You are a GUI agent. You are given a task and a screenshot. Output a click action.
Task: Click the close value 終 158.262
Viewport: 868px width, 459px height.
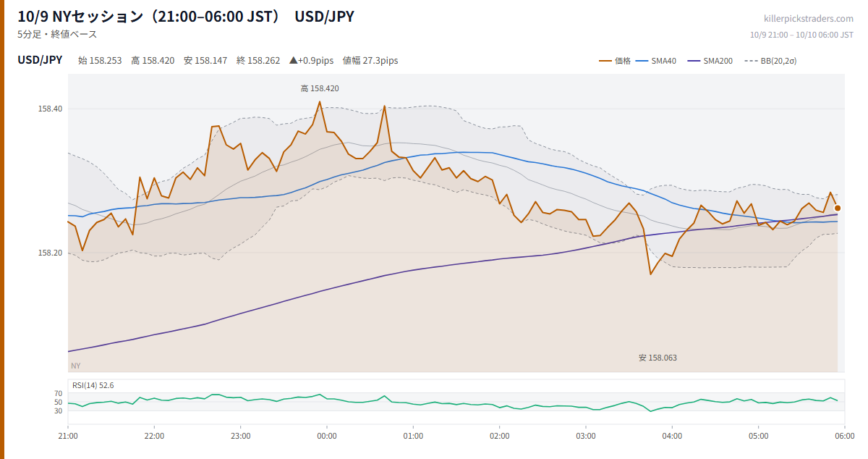[x=258, y=61]
